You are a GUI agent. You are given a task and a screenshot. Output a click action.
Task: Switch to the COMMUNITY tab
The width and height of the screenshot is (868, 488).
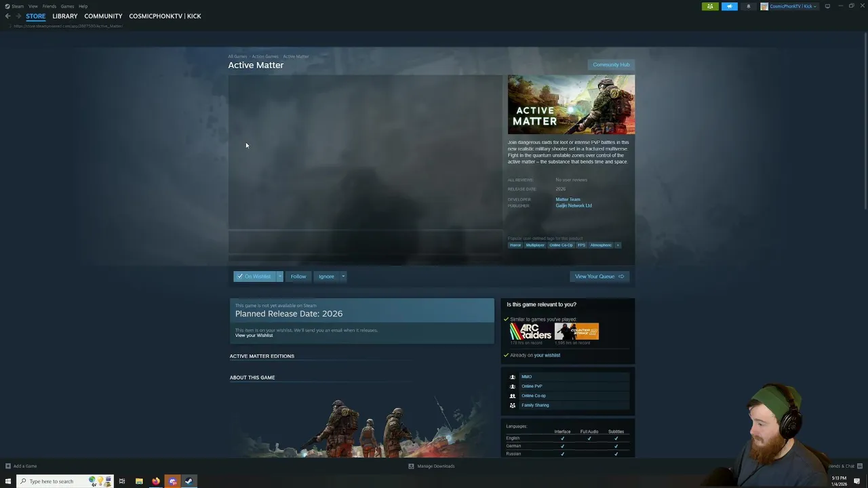tap(103, 16)
